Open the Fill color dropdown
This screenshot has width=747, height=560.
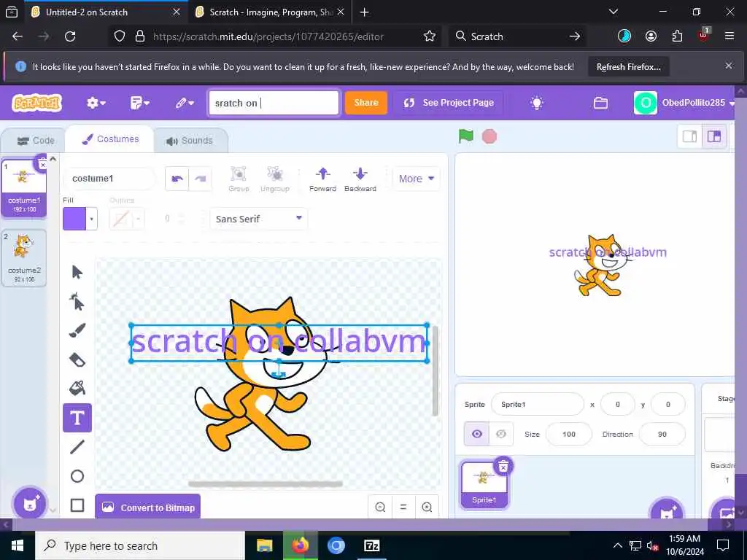[91, 219]
